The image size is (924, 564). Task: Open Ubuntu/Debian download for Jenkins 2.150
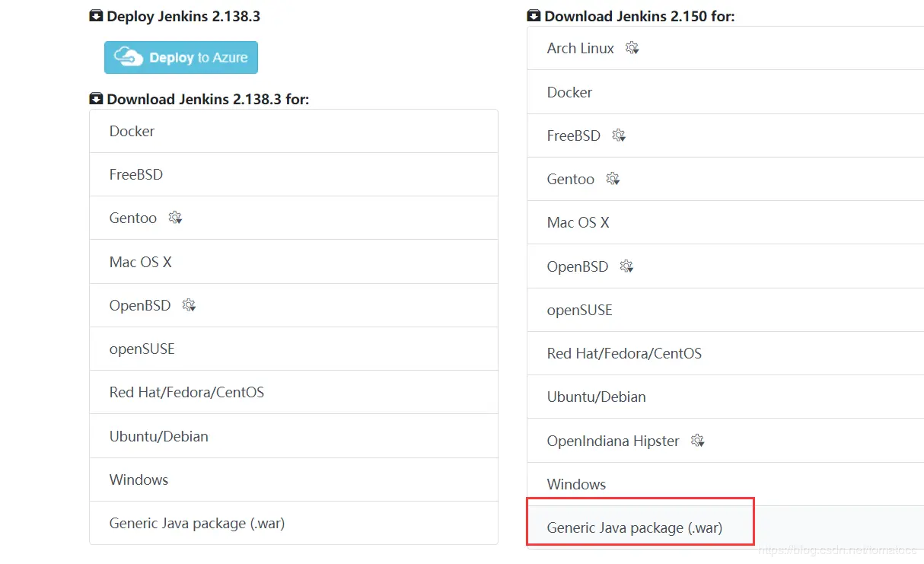[x=596, y=397]
